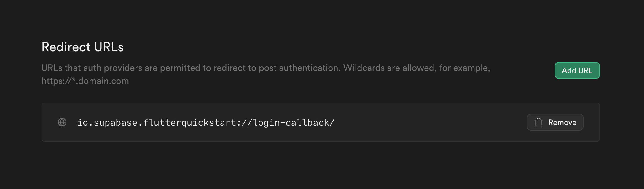644x189 pixels.
Task: Delete the listed redirect URL entry
Action: (555, 122)
